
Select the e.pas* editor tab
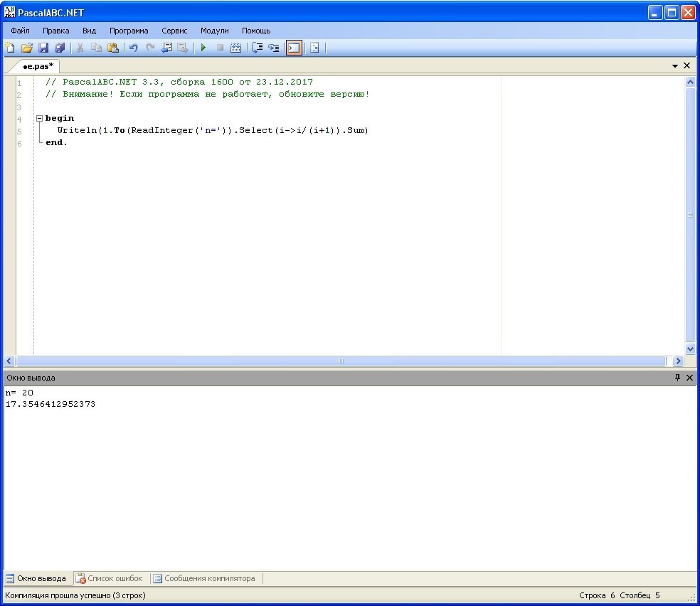tap(38, 66)
